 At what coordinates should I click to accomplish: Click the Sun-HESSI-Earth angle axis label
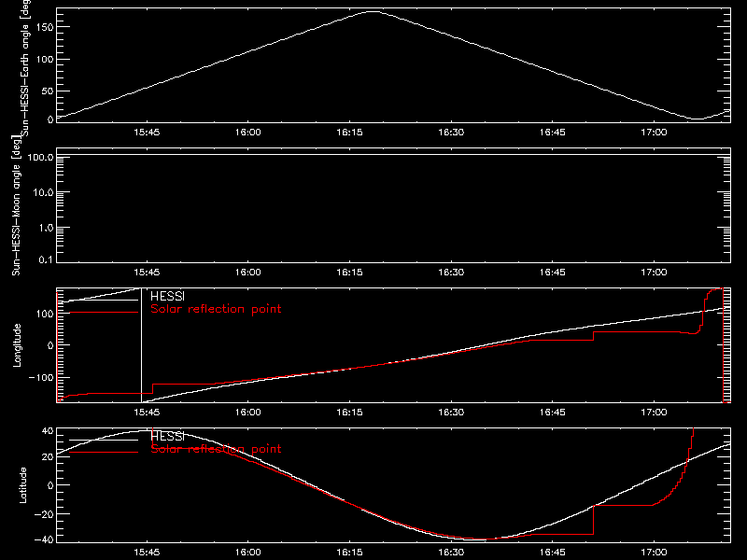26,66
